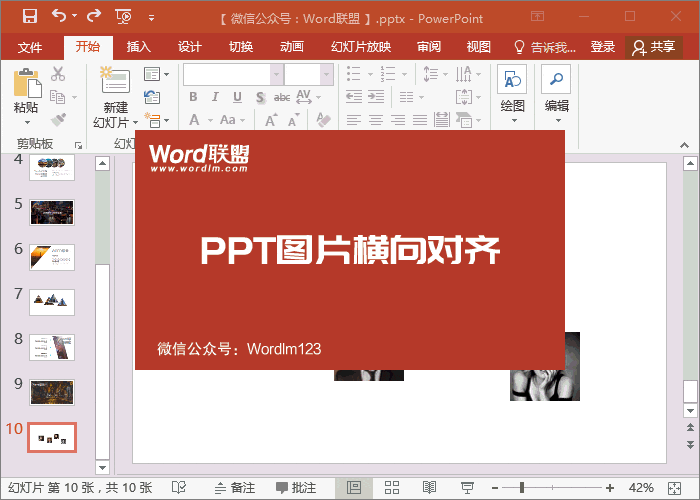The image size is (700, 500).
Task: Open the 幻灯片放映 ribbon tab
Action: (361, 46)
